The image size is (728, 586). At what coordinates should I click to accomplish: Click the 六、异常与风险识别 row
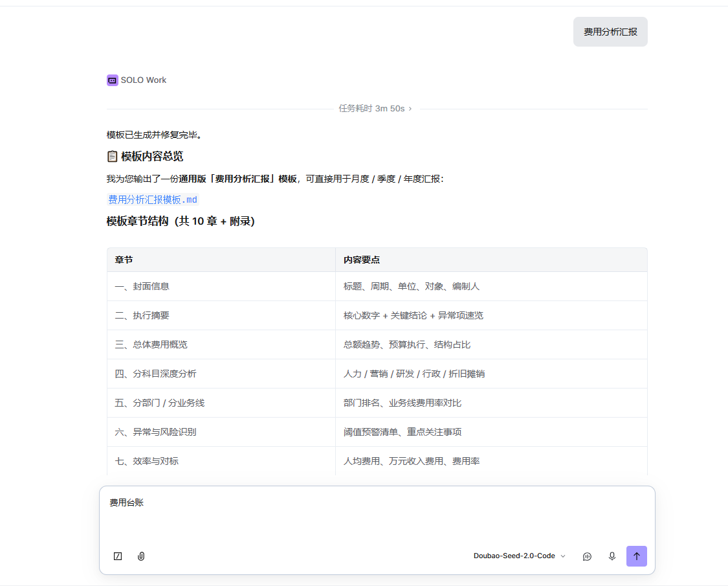tap(377, 432)
